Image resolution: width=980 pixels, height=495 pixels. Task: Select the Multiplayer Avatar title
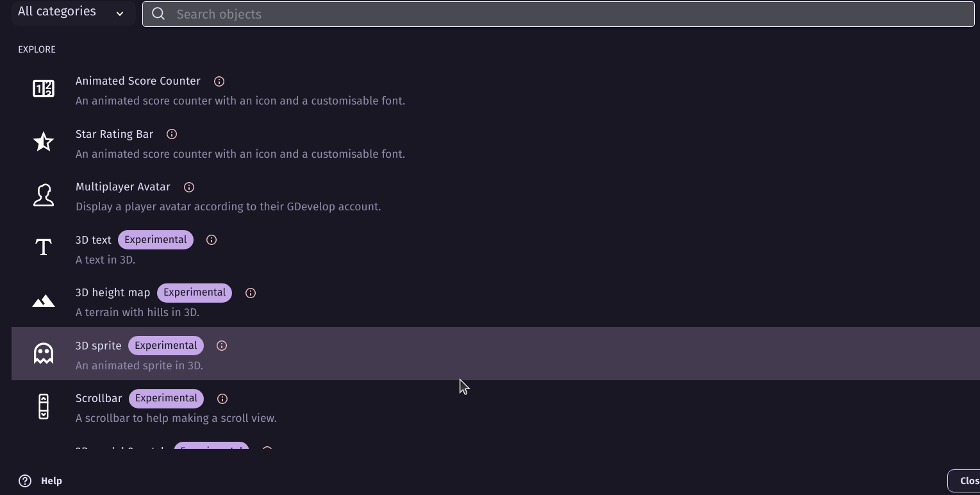pos(123,187)
